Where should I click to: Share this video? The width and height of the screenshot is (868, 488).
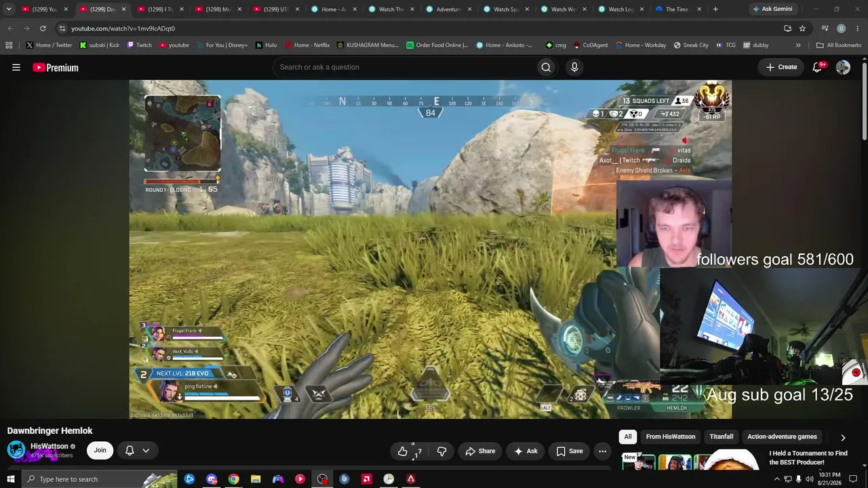tap(480, 451)
